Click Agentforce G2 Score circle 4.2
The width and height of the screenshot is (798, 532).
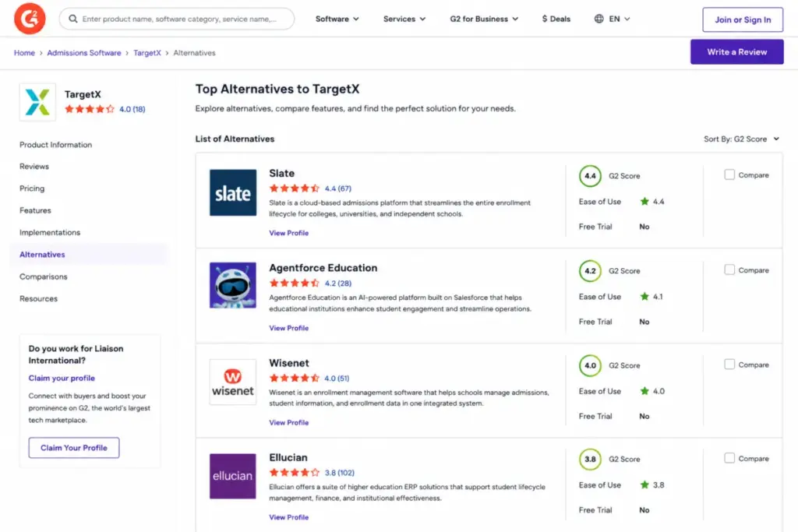(x=590, y=271)
